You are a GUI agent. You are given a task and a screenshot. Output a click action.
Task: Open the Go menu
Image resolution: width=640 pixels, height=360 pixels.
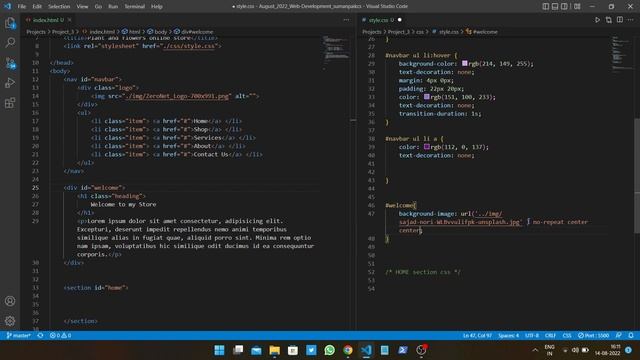point(98,7)
